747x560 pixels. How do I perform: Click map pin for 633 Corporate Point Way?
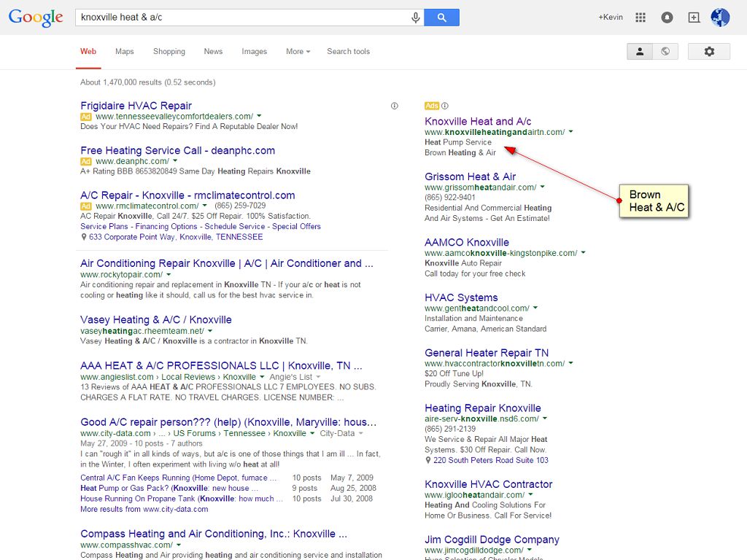tap(84, 237)
